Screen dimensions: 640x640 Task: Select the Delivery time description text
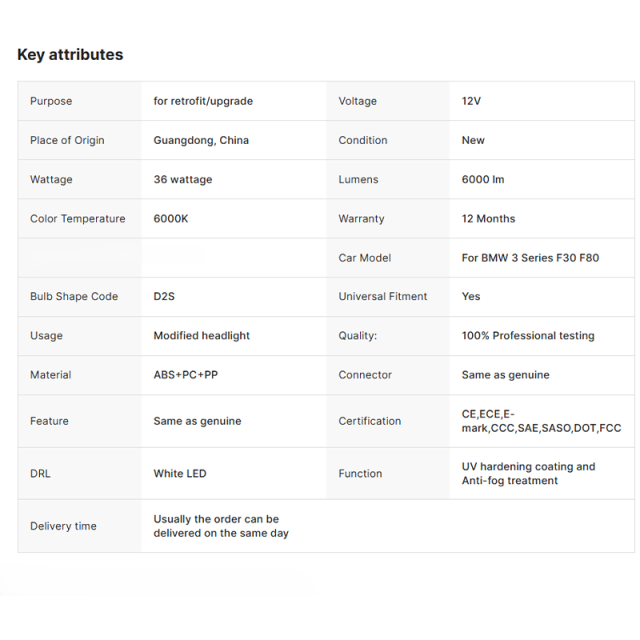coord(221,526)
